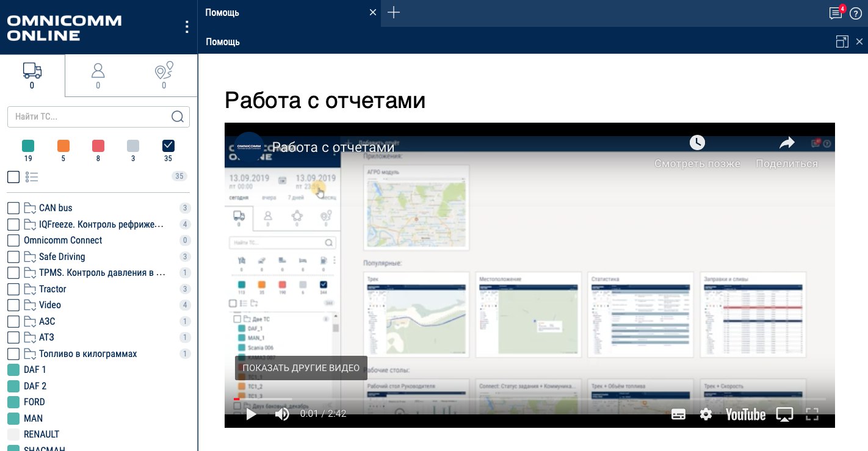
Task: Filter by red status swatch (8)
Action: 98,146
